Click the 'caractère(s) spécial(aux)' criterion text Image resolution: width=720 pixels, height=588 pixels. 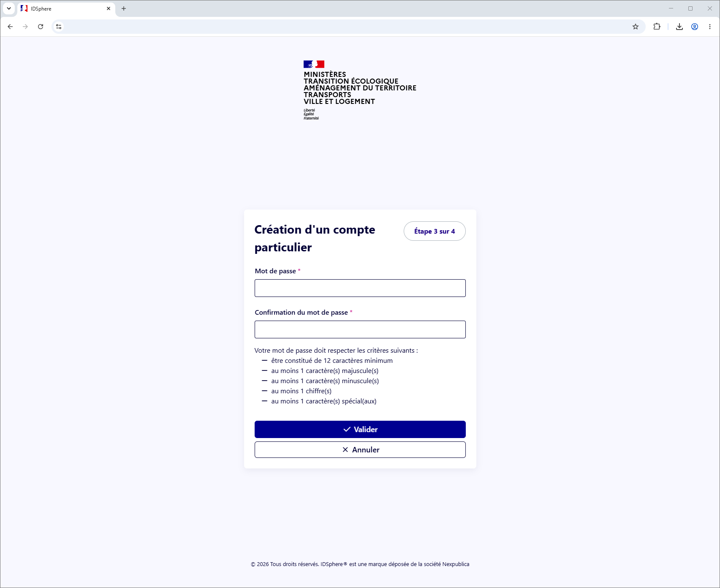point(324,401)
